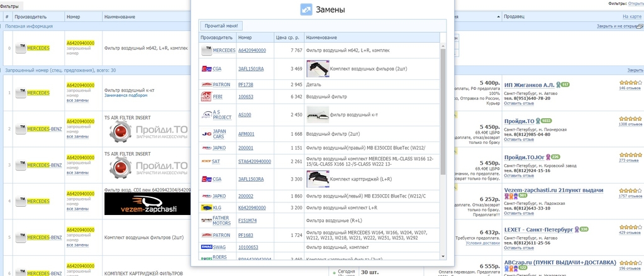Click the star rating above 1308 отзывов
This screenshot has width=644, height=276.
630,119
